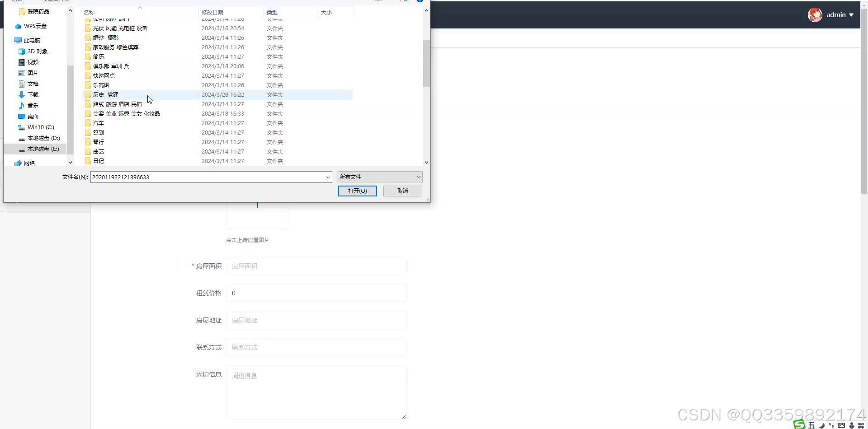The image size is (868, 429).
Task: Select folder 历史 党建
Action: pyautogui.click(x=105, y=94)
